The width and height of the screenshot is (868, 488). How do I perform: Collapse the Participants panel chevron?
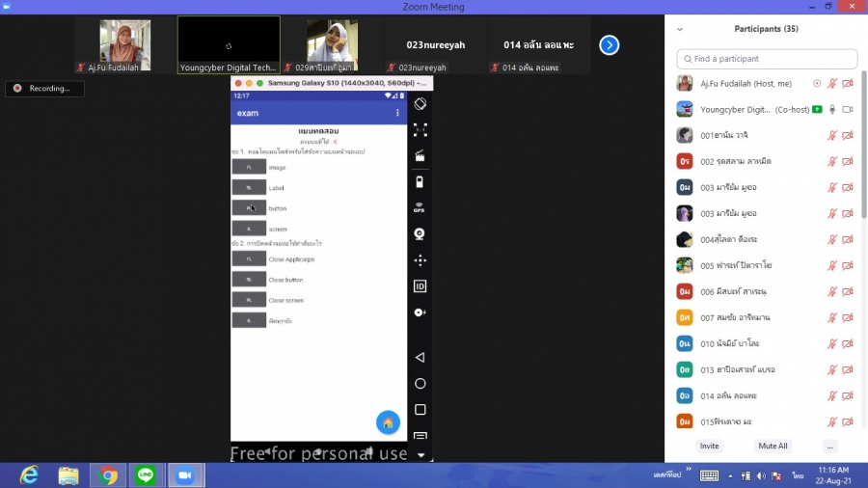coord(680,30)
